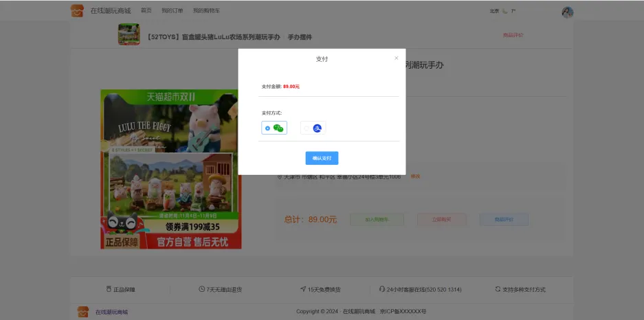The image size is (644, 320).
Task: Select the Alipay radio option
Action: tap(307, 128)
